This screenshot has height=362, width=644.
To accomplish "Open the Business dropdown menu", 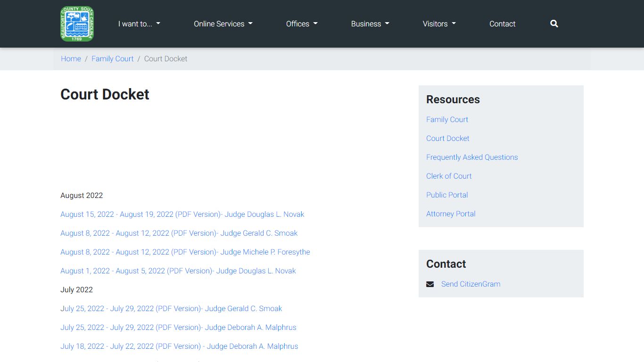I will click(x=370, y=24).
